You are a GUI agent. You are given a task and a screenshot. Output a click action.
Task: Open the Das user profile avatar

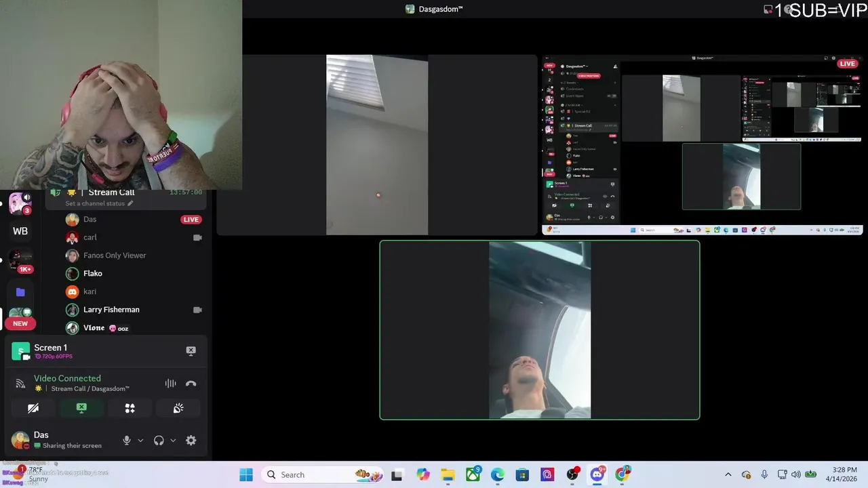point(20,440)
